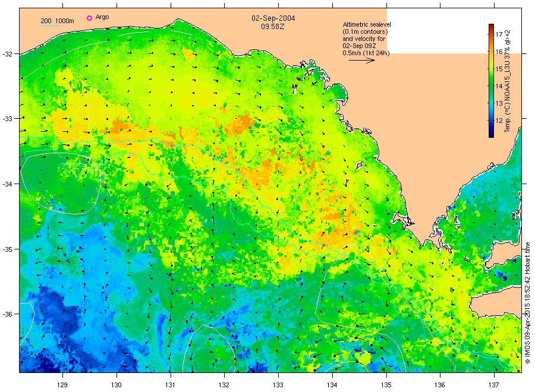Click the '-36' latitude axis label

(7, 314)
